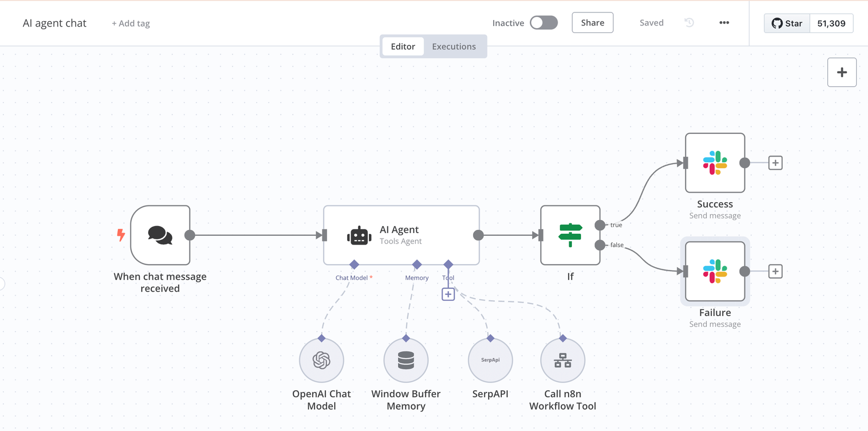The width and height of the screenshot is (868, 431).
Task: Click the Saved status text
Action: (652, 23)
